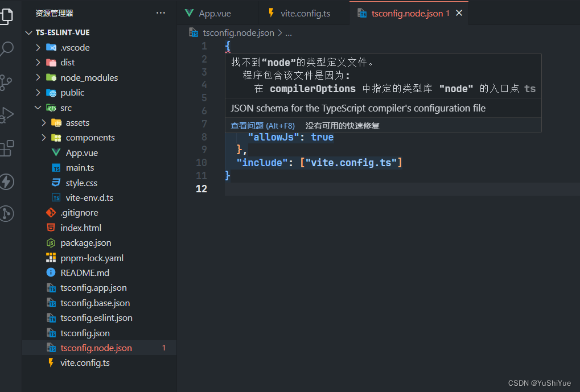This screenshot has height=392, width=580.
Task: Open the Search activity bar icon
Action: [6, 49]
